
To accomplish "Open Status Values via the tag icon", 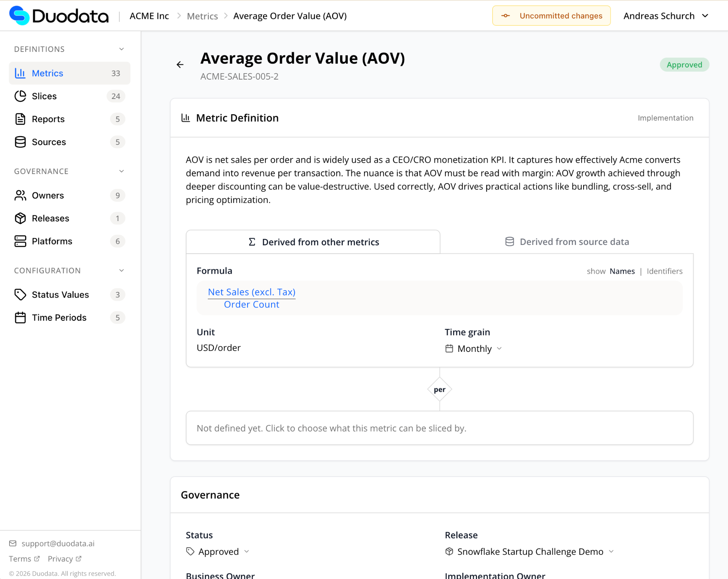I will point(20,295).
